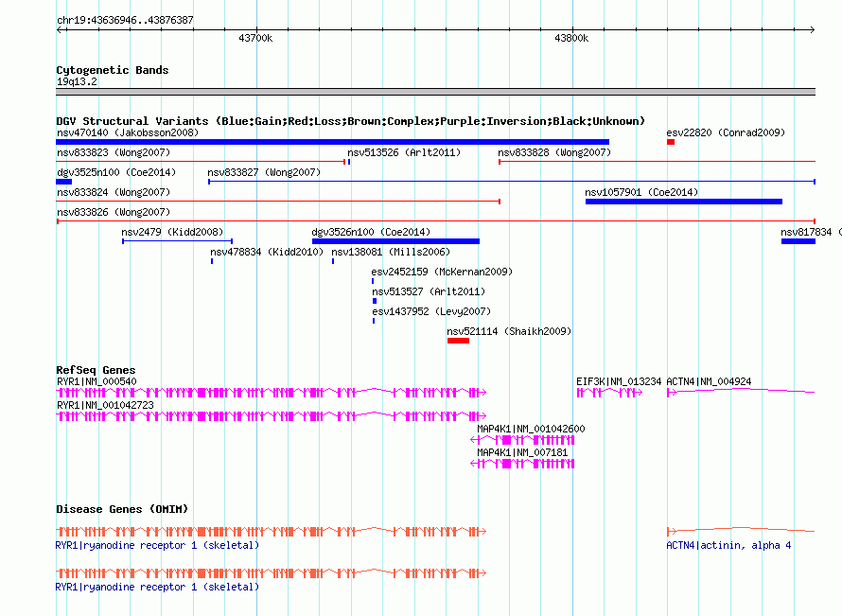
Task: Open the ACTN4|NM_004924 gene label
Action: point(709,382)
